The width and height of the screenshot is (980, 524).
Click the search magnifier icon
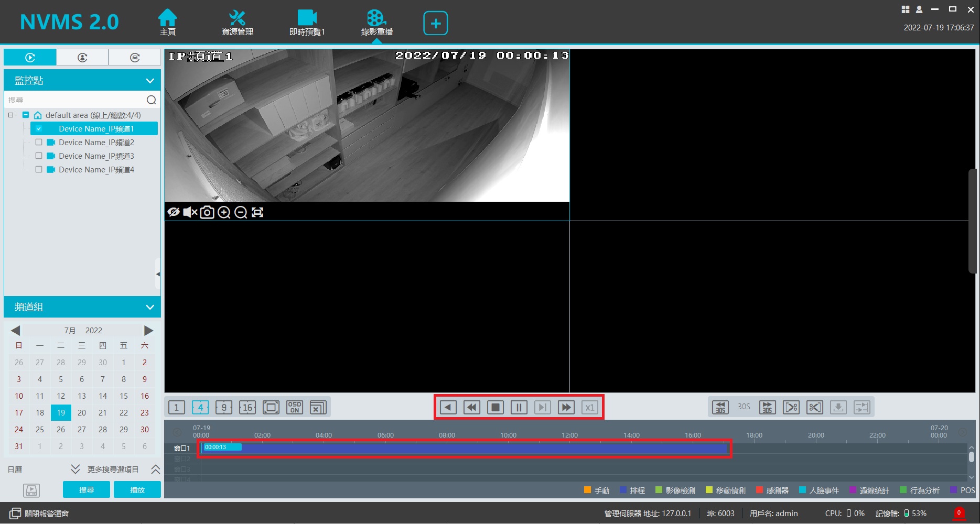[152, 100]
